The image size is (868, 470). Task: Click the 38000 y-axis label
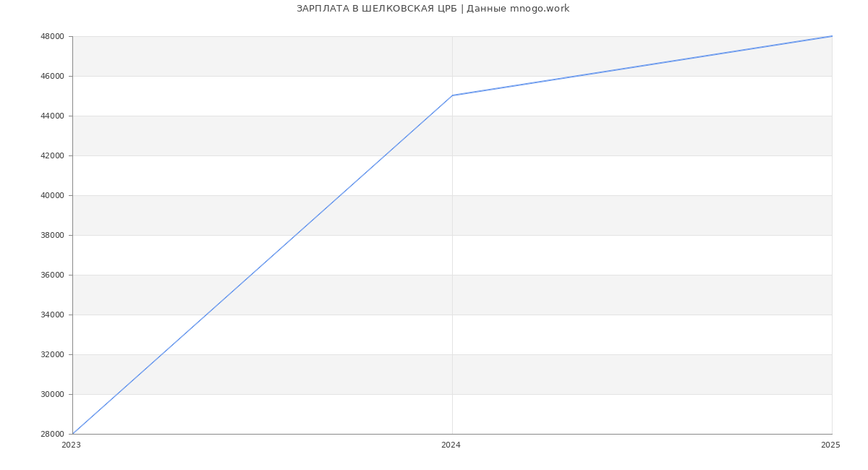pos(52,236)
